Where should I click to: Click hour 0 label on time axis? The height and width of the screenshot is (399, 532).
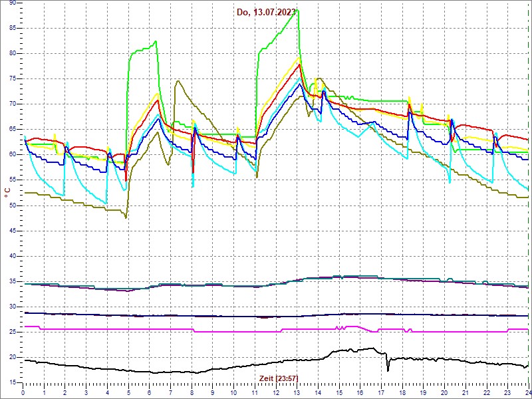tap(23, 391)
